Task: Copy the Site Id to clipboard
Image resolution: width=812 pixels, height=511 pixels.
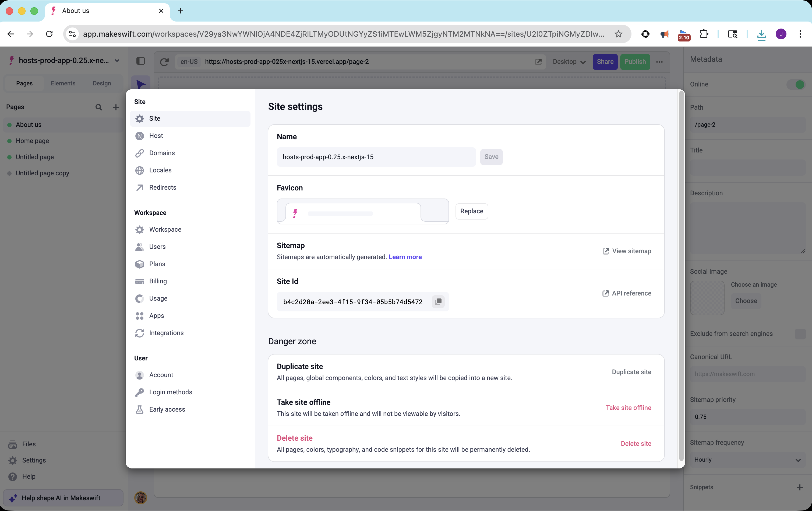Action: point(438,301)
